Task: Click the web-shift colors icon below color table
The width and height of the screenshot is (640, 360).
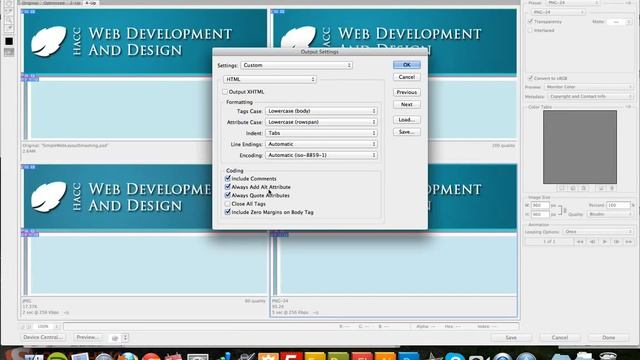Action: pyautogui.click(x=573, y=188)
